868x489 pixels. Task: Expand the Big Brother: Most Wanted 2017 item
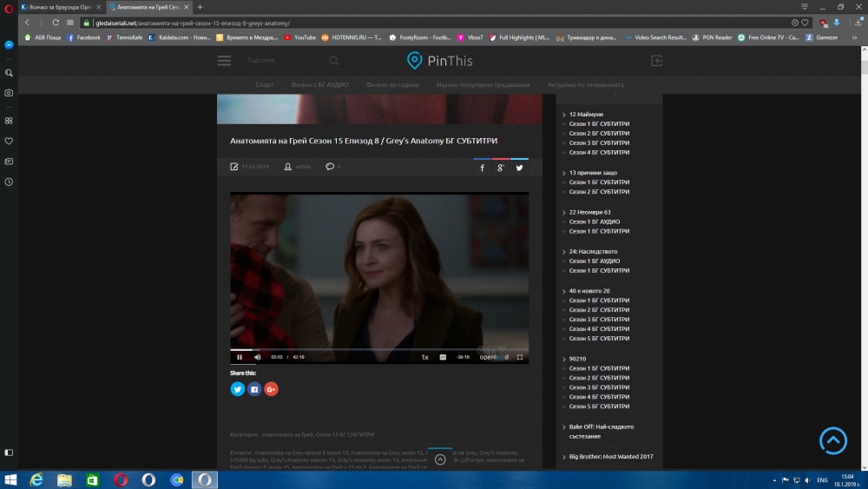(x=610, y=457)
